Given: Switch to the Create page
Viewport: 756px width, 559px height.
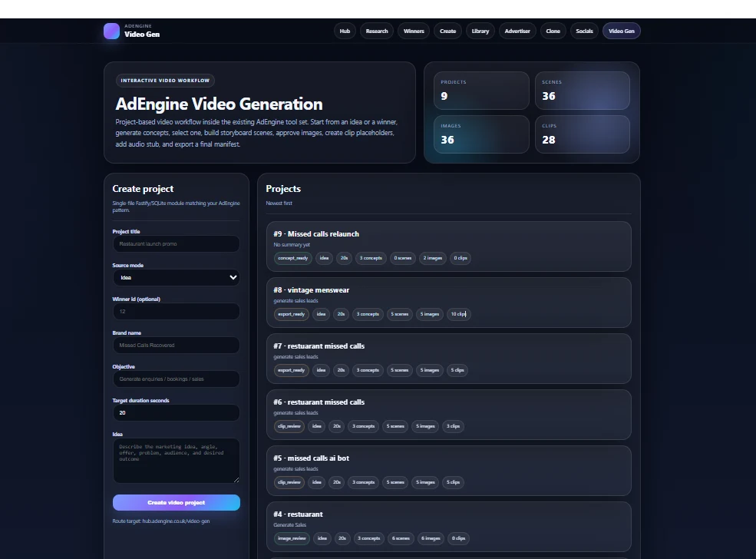Looking at the screenshot, I should (447, 31).
